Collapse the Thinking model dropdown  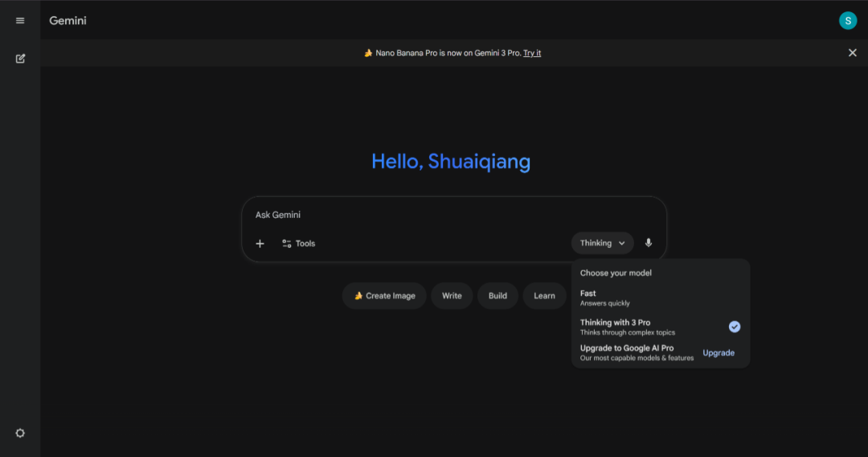click(602, 243)
